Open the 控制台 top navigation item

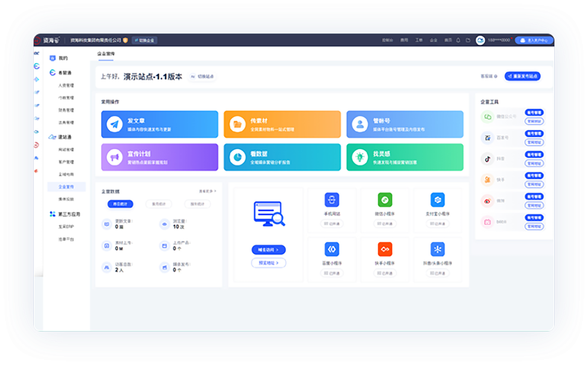point(387,40)
